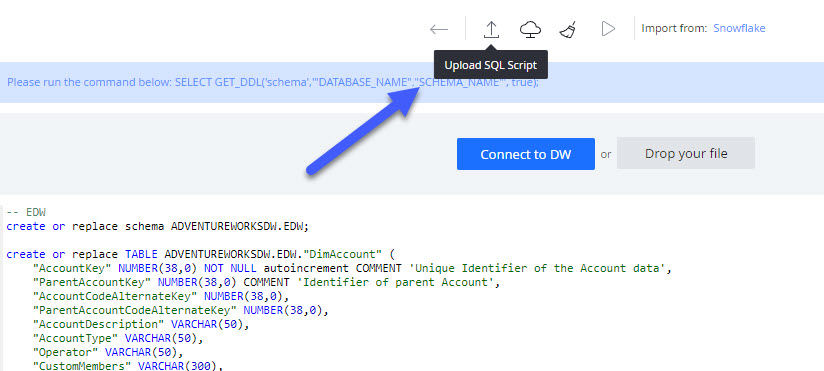Click the cloud connect icon
The image size is (824, 371).
531,29
